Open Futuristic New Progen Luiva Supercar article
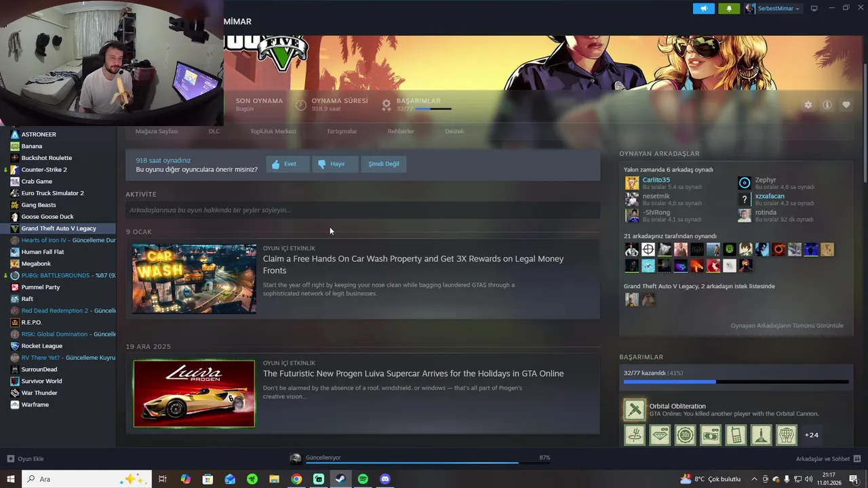Viewport: 868px width, 488px height. (413, 373)
